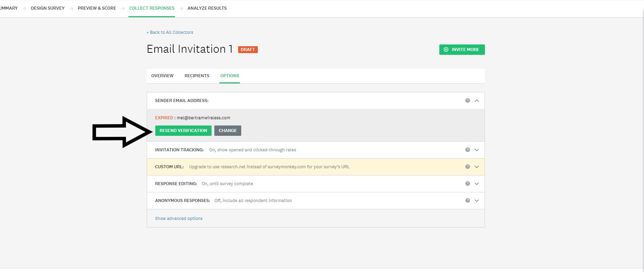644x272 pixels.
Task: Open help icon for Anonymous Responses
Action: (x=467, y=201)
